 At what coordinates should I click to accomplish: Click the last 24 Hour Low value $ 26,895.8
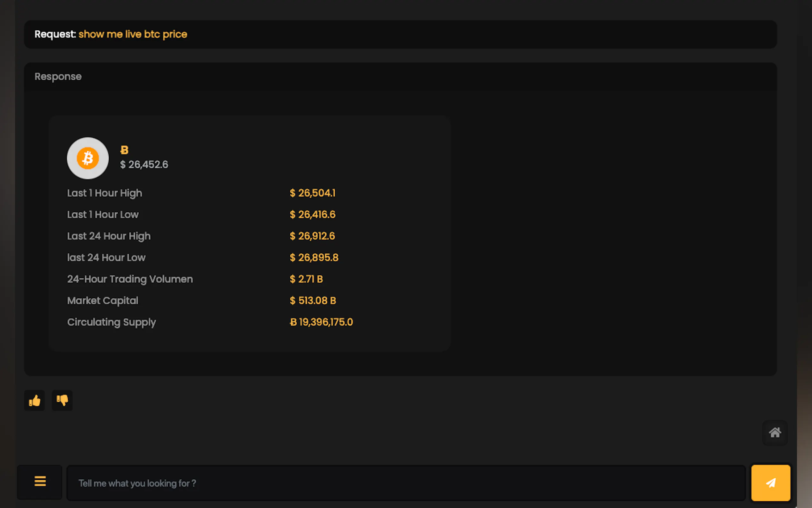[314, 258]
